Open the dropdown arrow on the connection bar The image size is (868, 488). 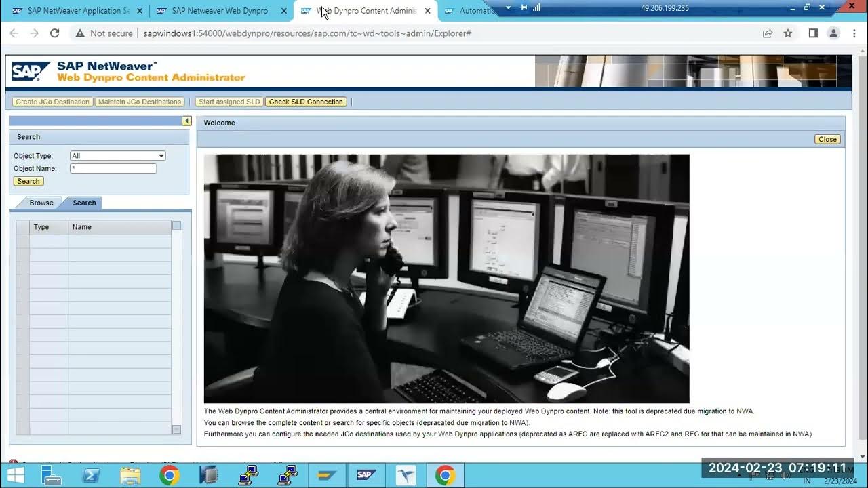[509, 7]
